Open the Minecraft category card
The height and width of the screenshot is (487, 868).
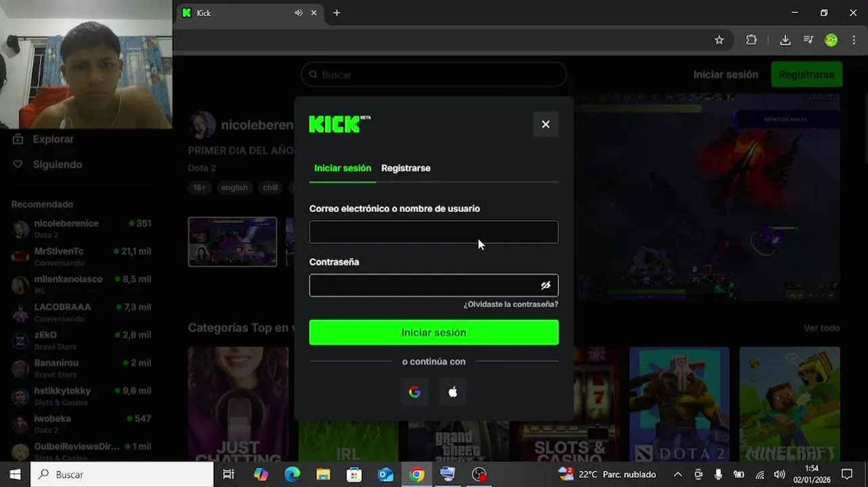pos(790,404)
